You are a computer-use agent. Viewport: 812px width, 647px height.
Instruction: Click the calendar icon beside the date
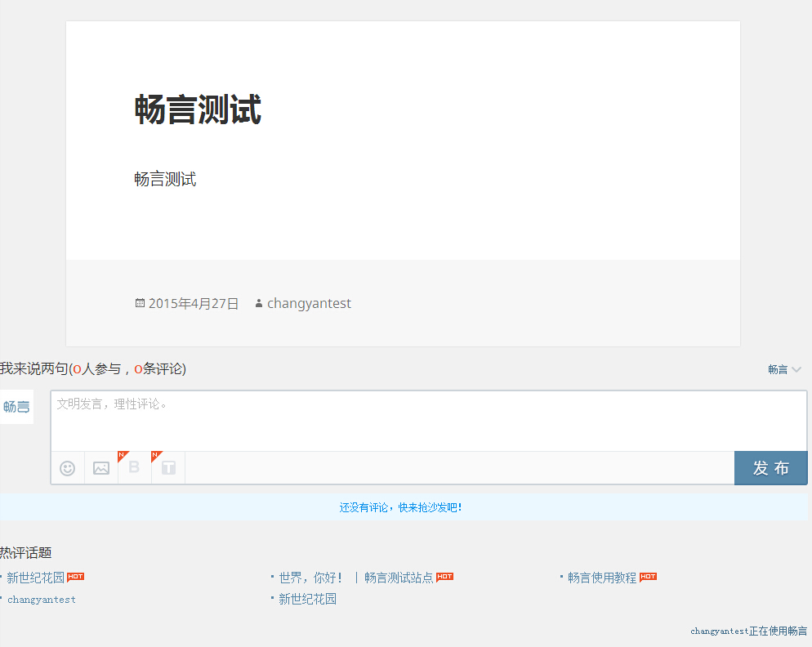(140, 303)
